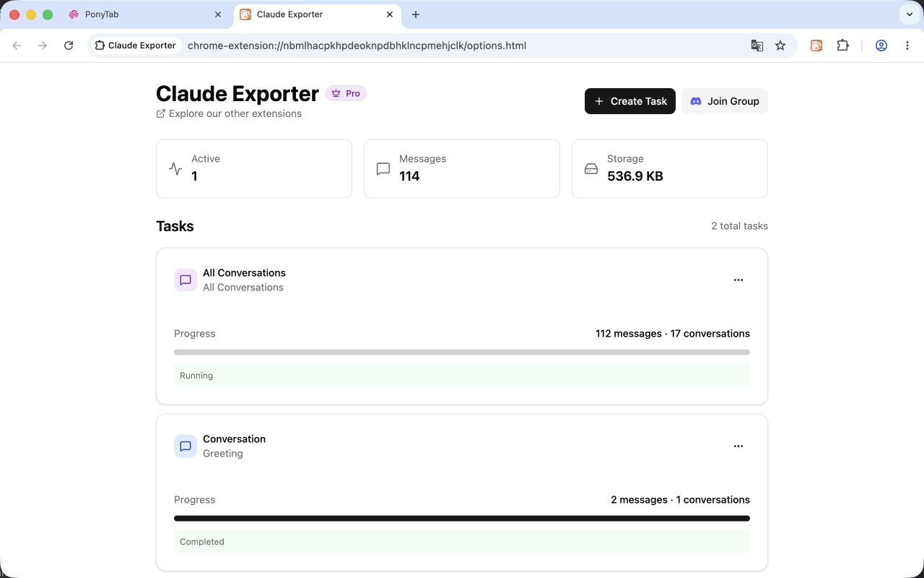This screenshot has width=924, height=578.
Task: Open a new browser tab
Action: (x=416, y=14)
